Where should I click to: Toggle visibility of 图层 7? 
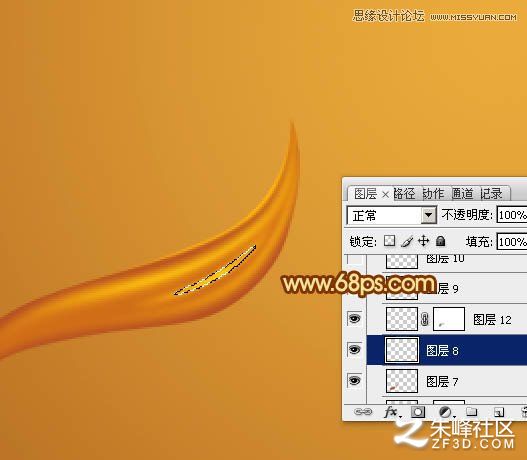tap(354, 381)
